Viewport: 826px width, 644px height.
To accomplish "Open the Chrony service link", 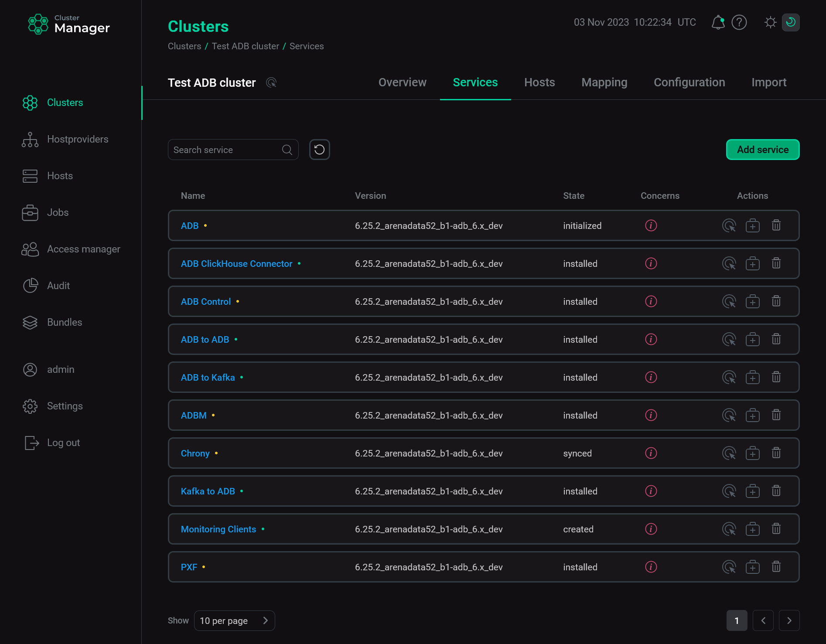I will pos(195,453).
